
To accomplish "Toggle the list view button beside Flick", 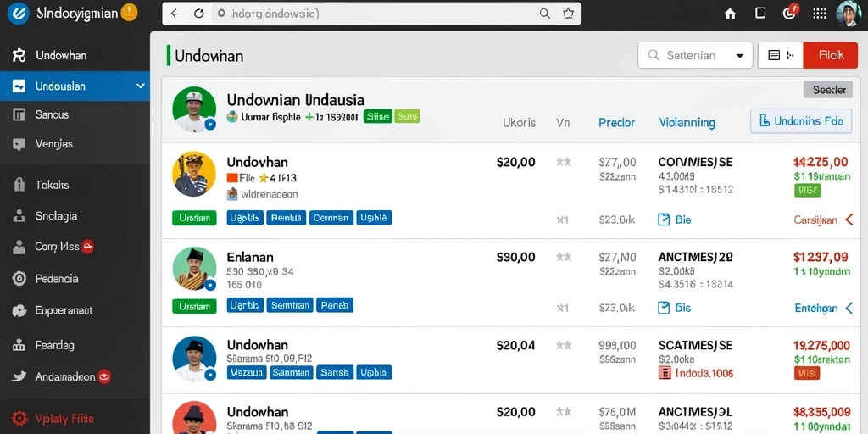I will 780,55.
